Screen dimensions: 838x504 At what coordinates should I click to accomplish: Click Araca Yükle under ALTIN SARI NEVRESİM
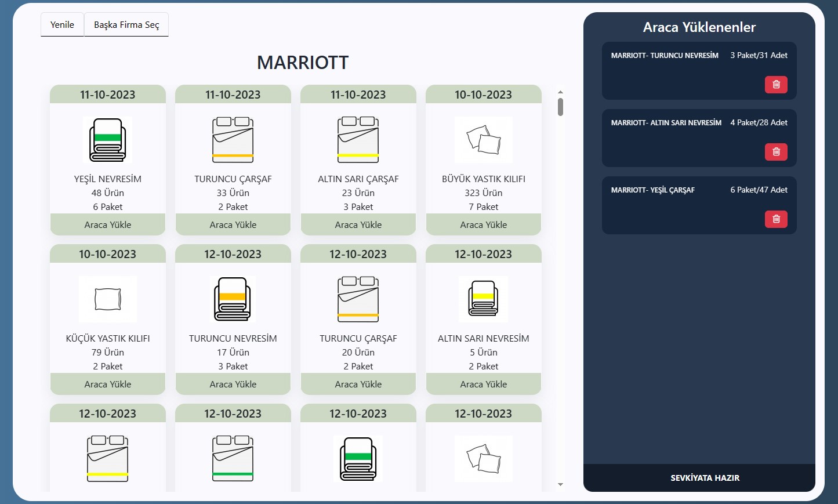coord(484,384)
